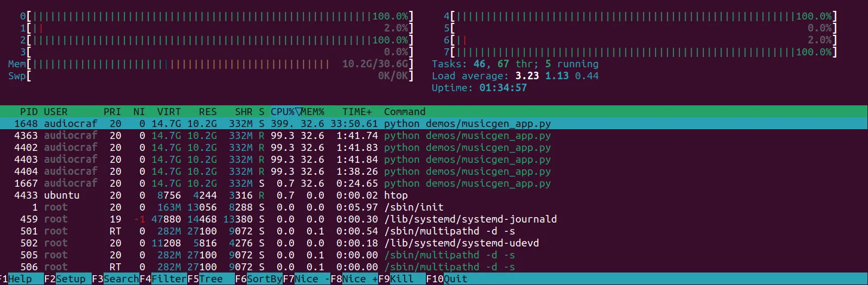The image size is (868, 285).
Task: Click F4 Filter in the function bar
Action: click(163, 279)
